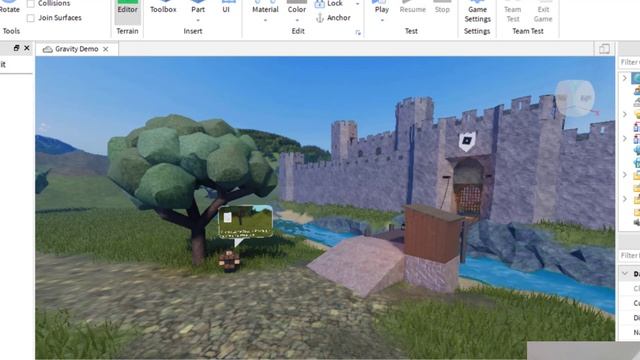
Task: Open the Play mode dropdown arrow
Action: tap(382, 20)
